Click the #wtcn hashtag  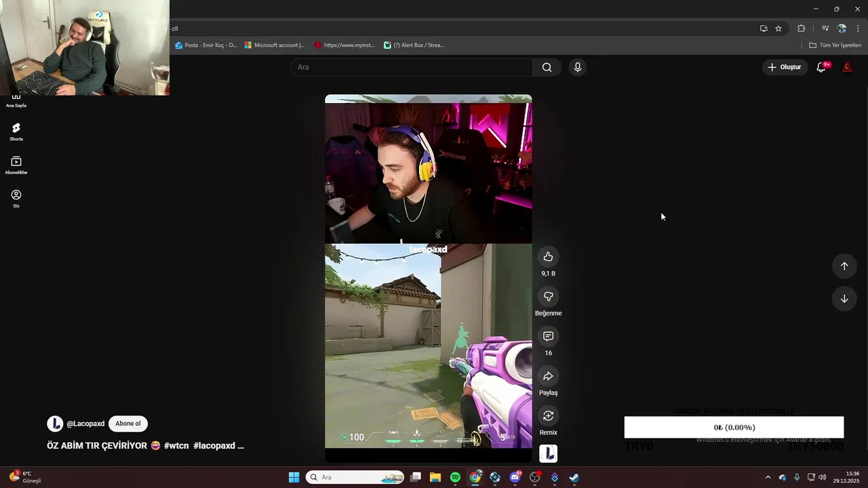click(176, 446)
